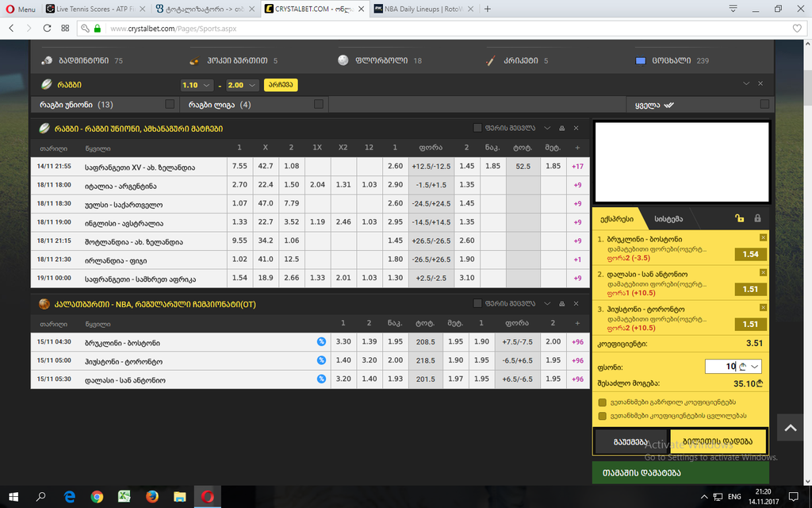Expand +96 markets for ბრუკლინი - ბოსტონი
The height and width of the screenshot is (508, 812).
coord(577,342)
